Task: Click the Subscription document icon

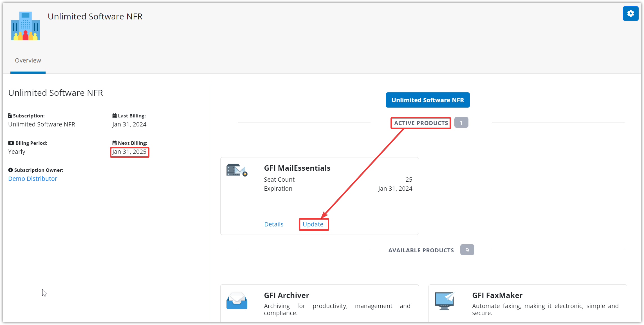Action: point(10,115)
